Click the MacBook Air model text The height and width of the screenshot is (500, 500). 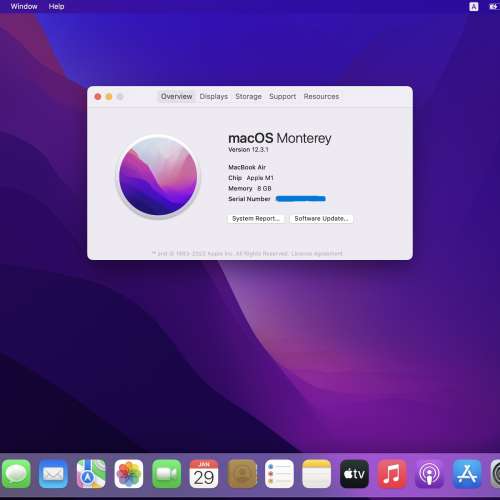coord(247,167)
